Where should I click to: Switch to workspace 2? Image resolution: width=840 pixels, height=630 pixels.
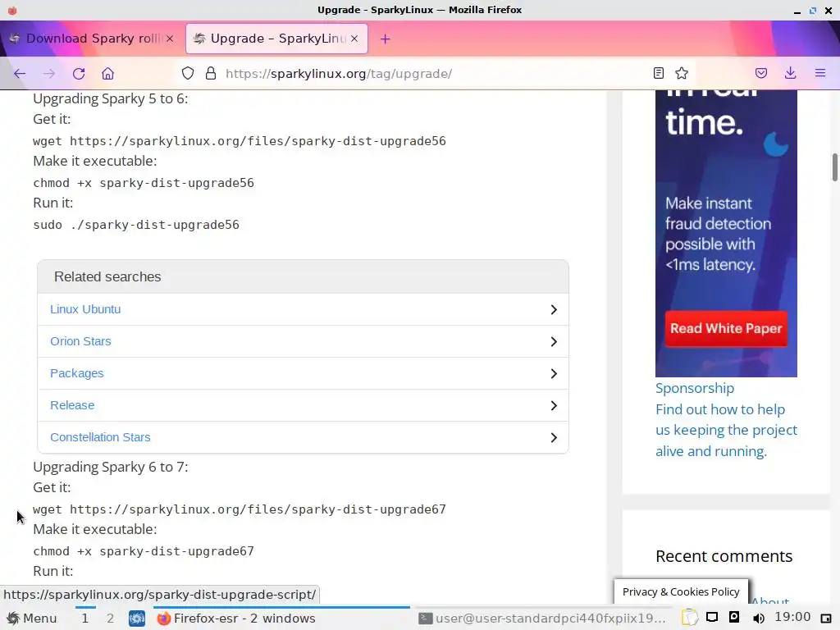pos(110,619)
